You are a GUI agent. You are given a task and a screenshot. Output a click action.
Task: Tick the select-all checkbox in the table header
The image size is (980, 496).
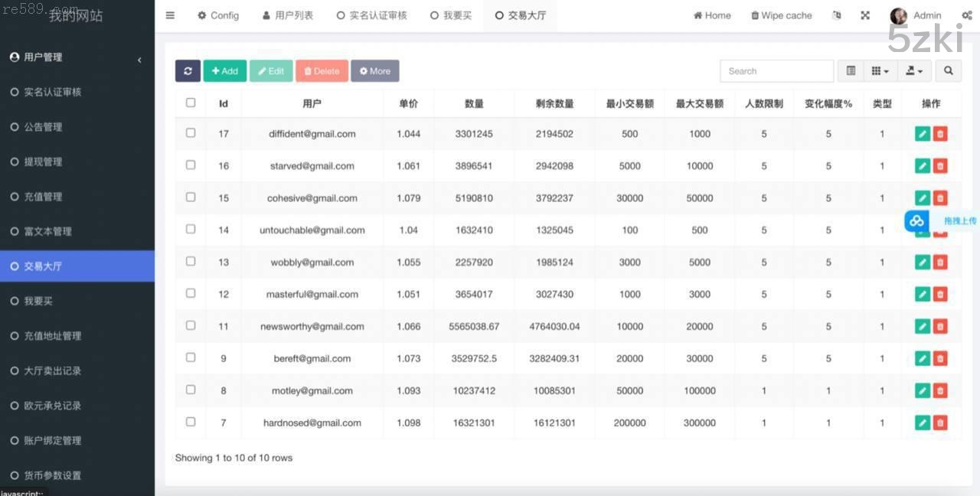tap(191, 103)
